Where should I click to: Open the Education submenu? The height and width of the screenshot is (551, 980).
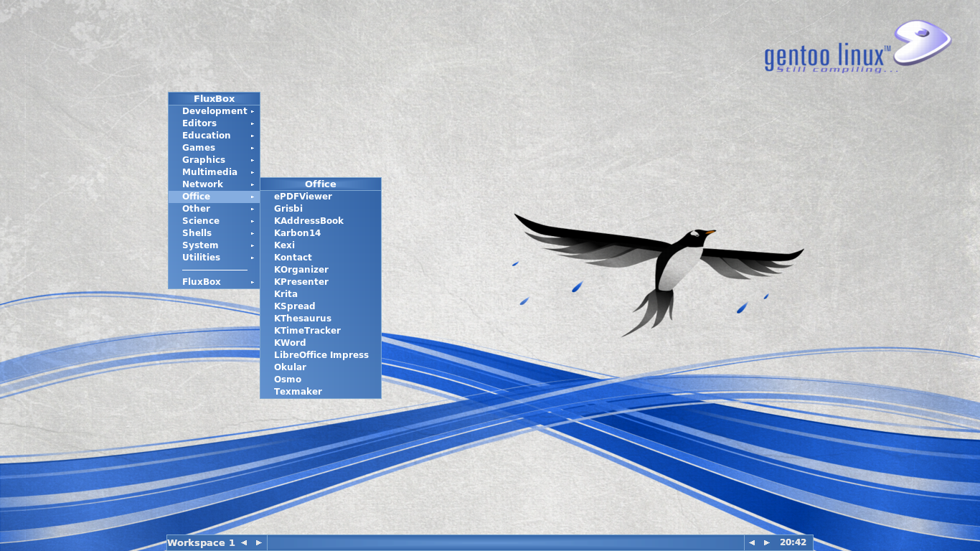[214, 136]
